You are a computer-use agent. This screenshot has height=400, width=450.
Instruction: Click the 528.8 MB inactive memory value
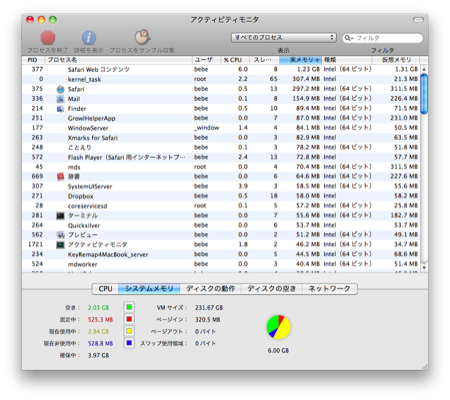(100, 343)
